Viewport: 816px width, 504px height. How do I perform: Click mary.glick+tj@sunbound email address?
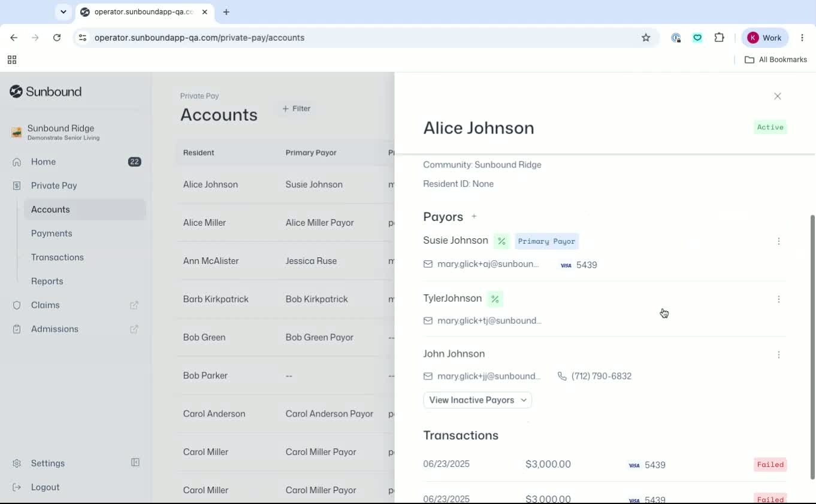[489, 321]
